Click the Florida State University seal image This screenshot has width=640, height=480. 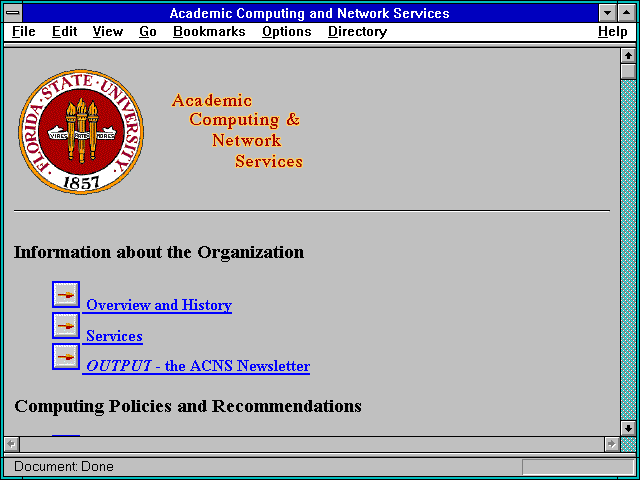click(81, 131)
